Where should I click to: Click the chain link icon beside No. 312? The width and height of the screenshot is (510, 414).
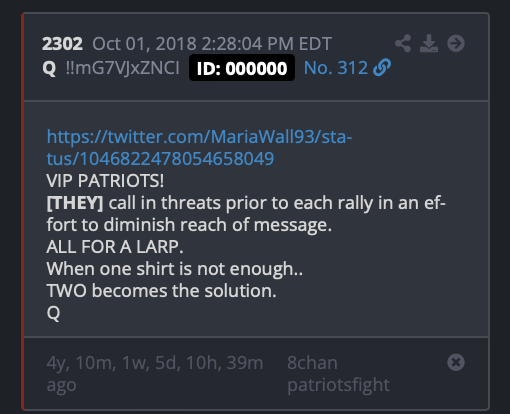coord(382,68)
